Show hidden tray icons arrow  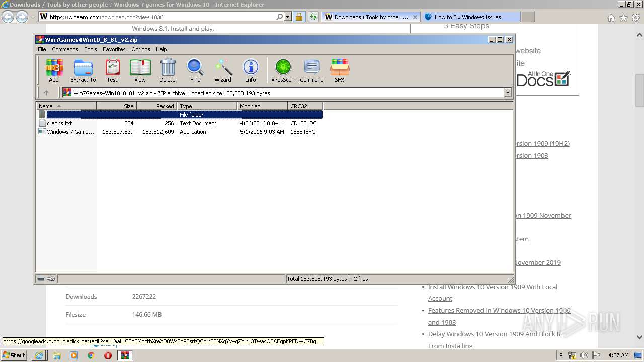561,355
